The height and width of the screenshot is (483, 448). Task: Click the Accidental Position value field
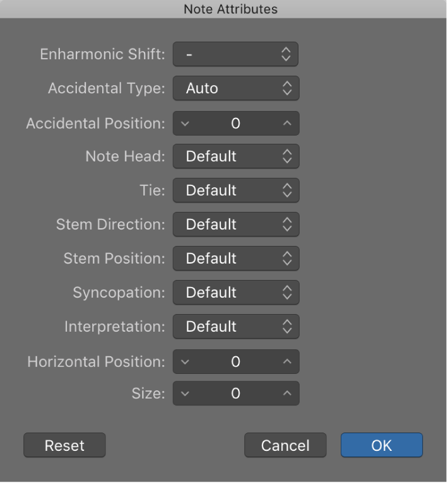[236, 124]
